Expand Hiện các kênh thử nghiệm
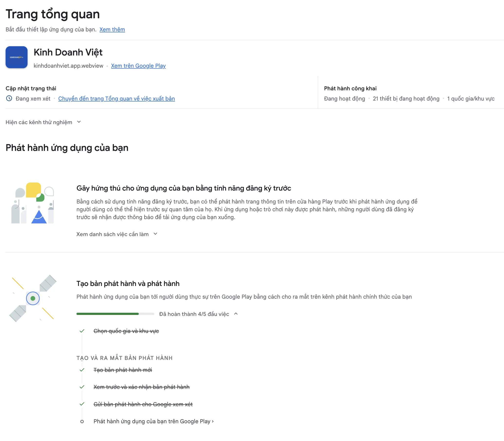 43,122
